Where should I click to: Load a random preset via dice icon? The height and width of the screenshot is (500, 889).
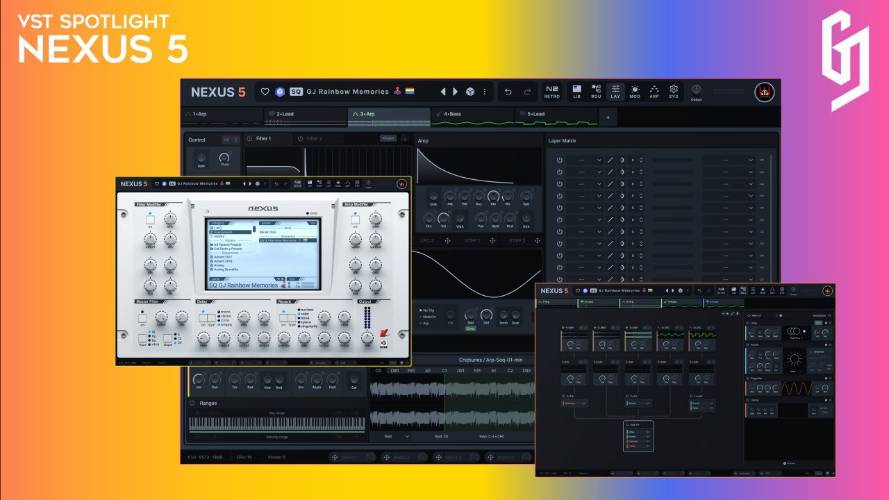point(470,91)
